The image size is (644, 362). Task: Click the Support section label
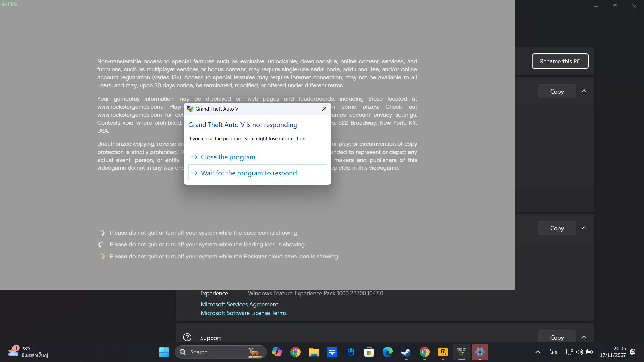point(211,338)
